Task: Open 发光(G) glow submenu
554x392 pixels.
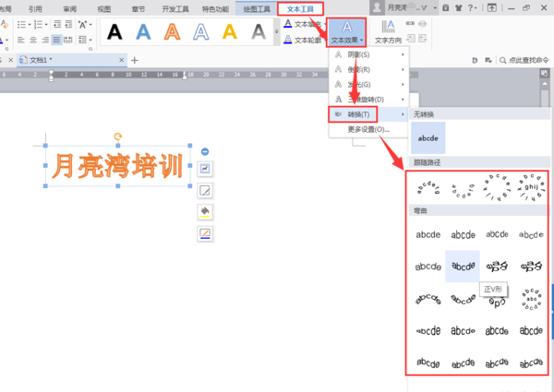Action: pos(368,85)
